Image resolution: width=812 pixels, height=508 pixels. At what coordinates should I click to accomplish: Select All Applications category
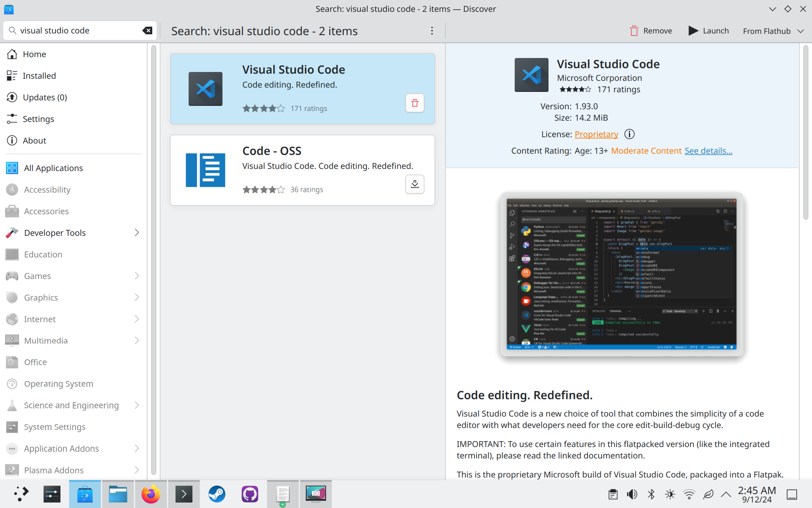click(73, 168)
